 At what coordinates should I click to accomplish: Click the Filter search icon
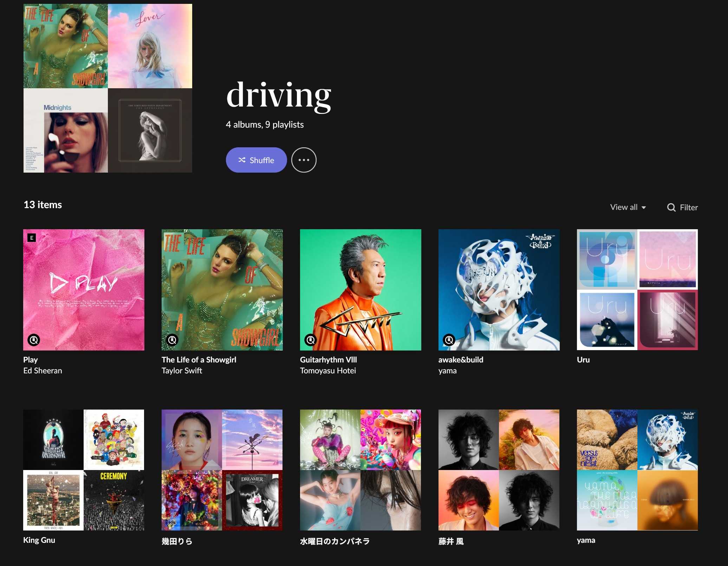[671, 207]
